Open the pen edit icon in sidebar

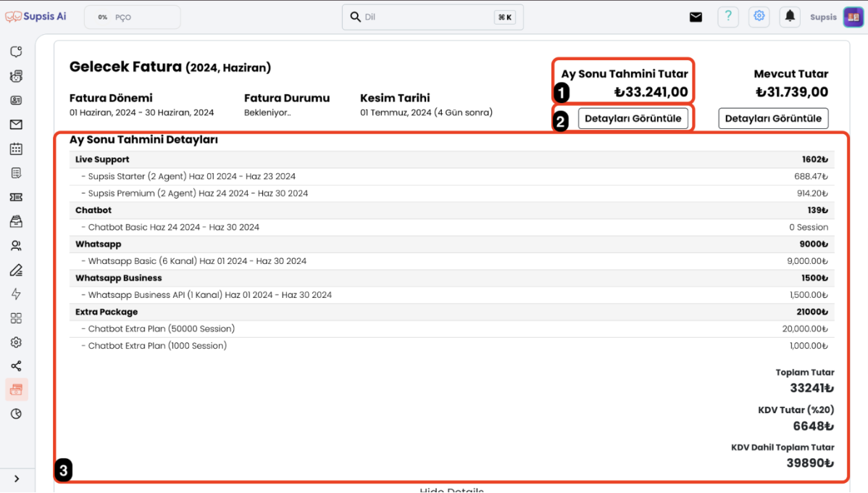point(16,270)
